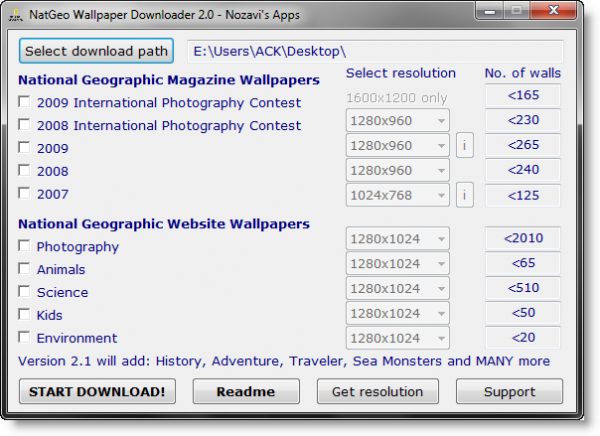
Task: Enable the 2009 International Photography Contest checkbox
Action: (24, 102)
